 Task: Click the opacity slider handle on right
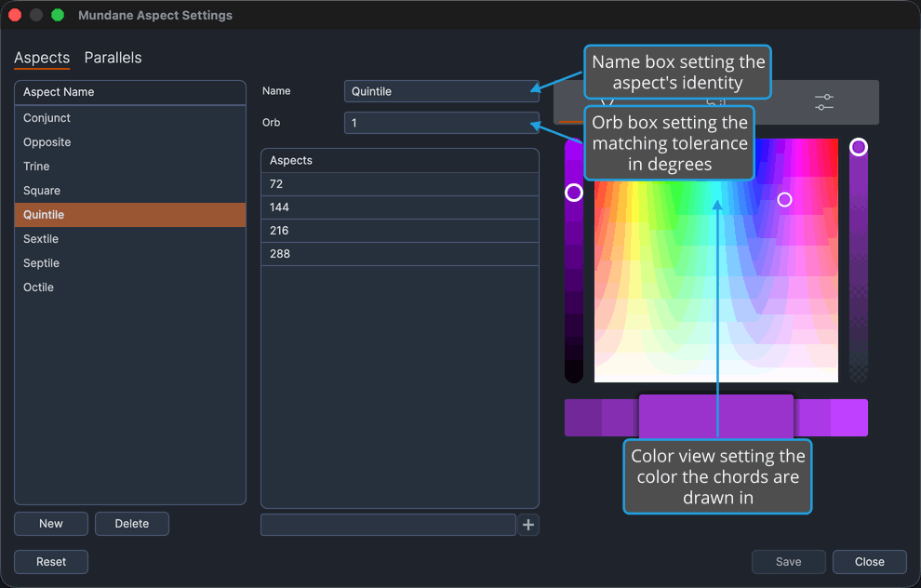[x=858, y=147]
